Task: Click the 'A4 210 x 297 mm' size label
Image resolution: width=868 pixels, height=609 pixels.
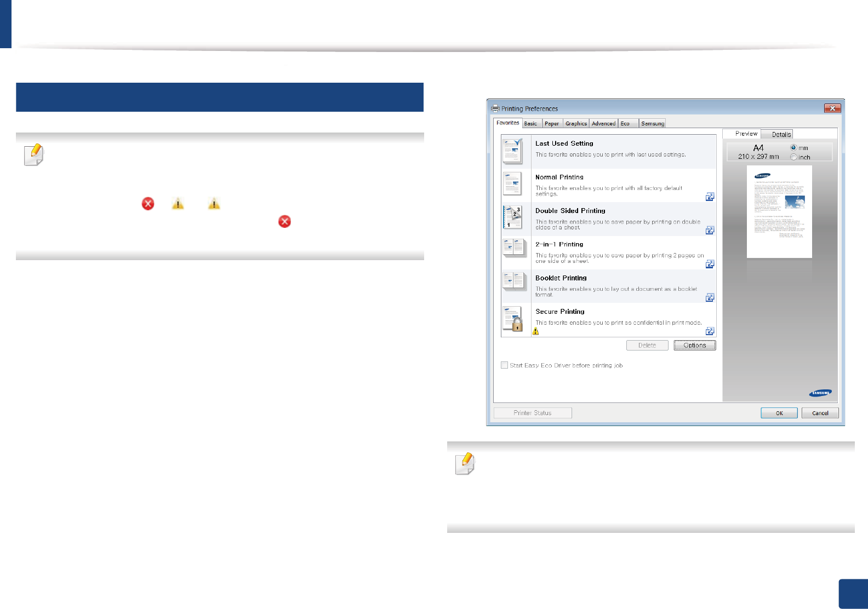Action: tap(758, 152)
